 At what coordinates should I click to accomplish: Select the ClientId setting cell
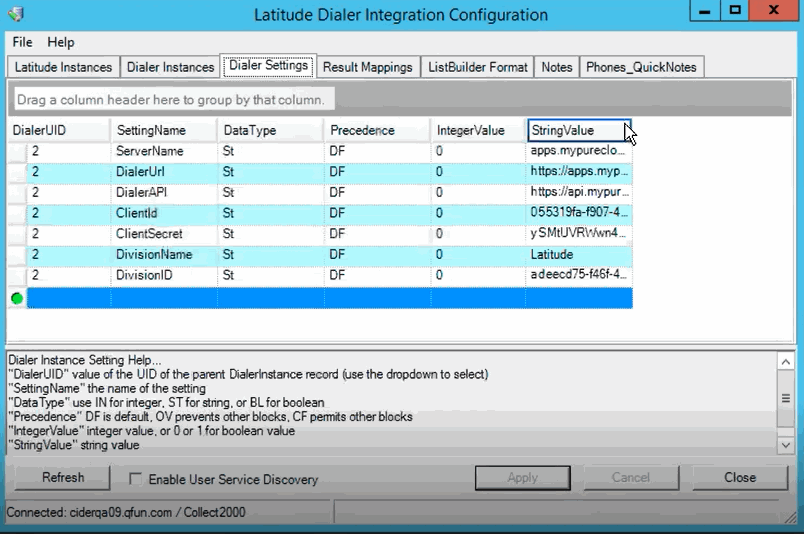pos(164,213)
